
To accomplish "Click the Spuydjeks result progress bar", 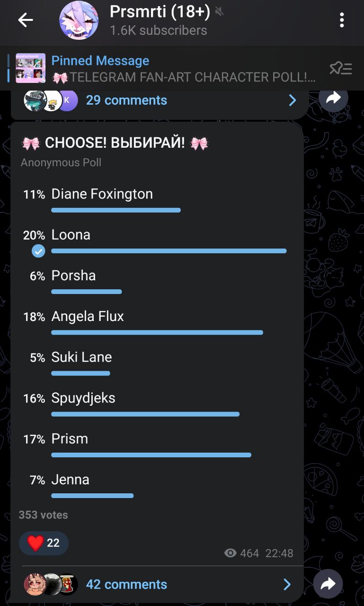I will (145, 414).
